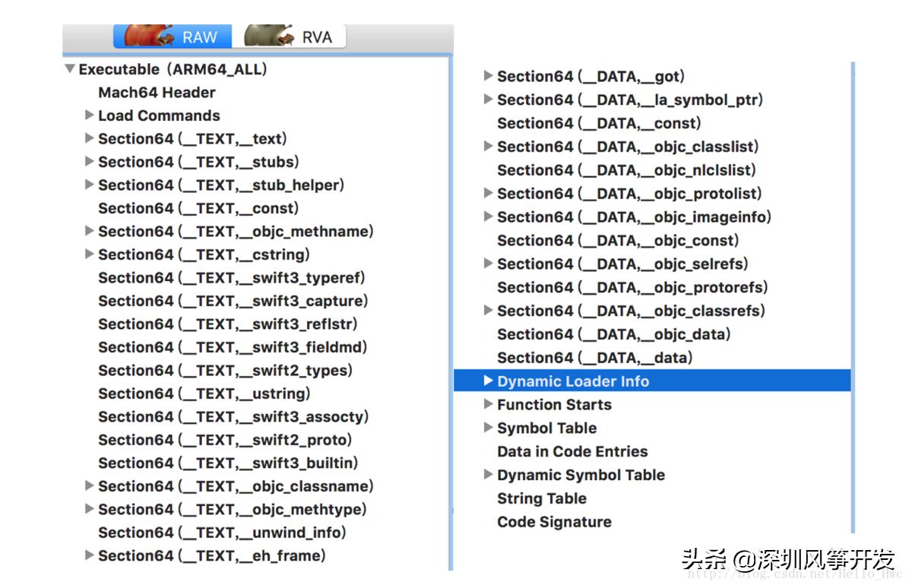Select Section64 (__TEXT,__swift3_builtin) row
Viewport: 912px width, 588px height.
[229, 463]
